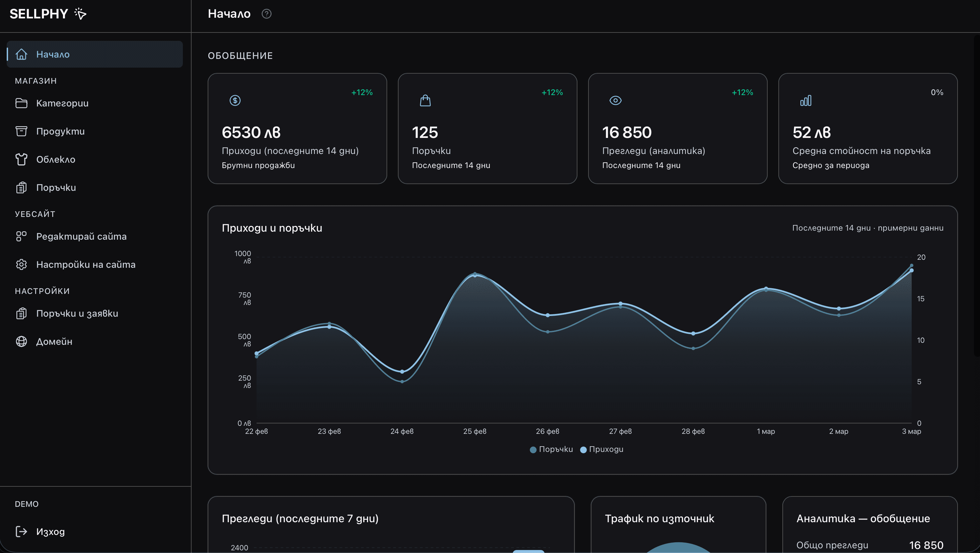The height and width of the screenshot is (553, 980).
Task: Click the eye icon on the views card
Action: click(x=615, y=100)
